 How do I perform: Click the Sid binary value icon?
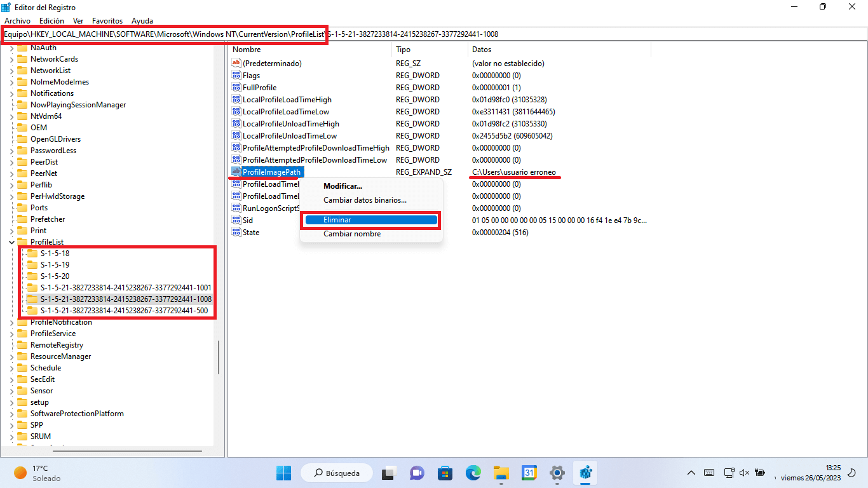point(236,220)
